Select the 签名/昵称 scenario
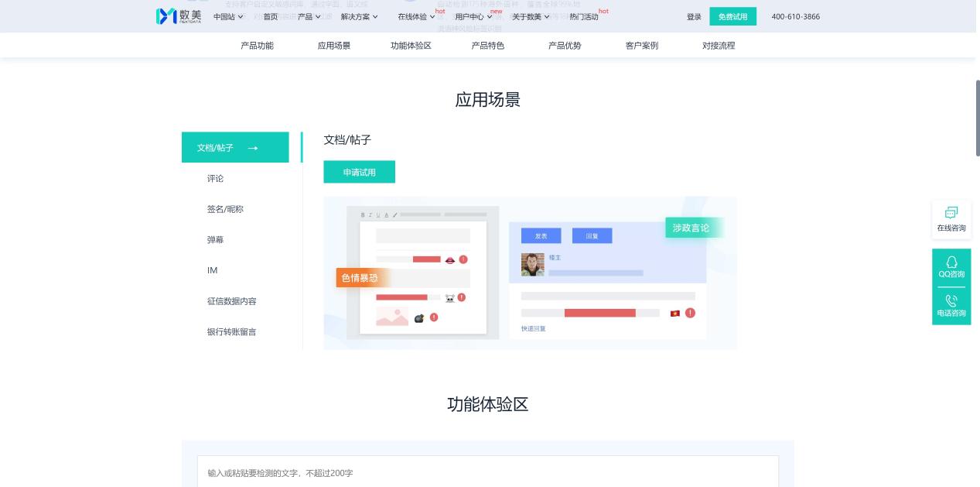 225,209
